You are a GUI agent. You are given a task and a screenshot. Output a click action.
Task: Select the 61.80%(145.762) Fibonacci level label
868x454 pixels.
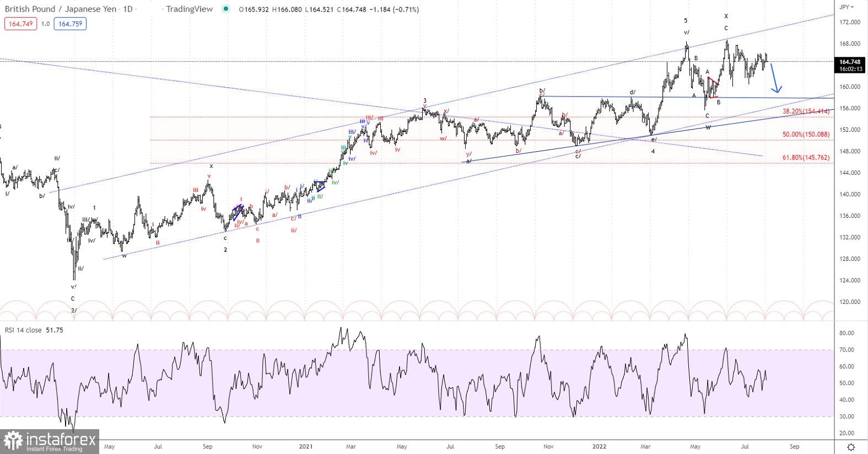(x=806, y=158)
